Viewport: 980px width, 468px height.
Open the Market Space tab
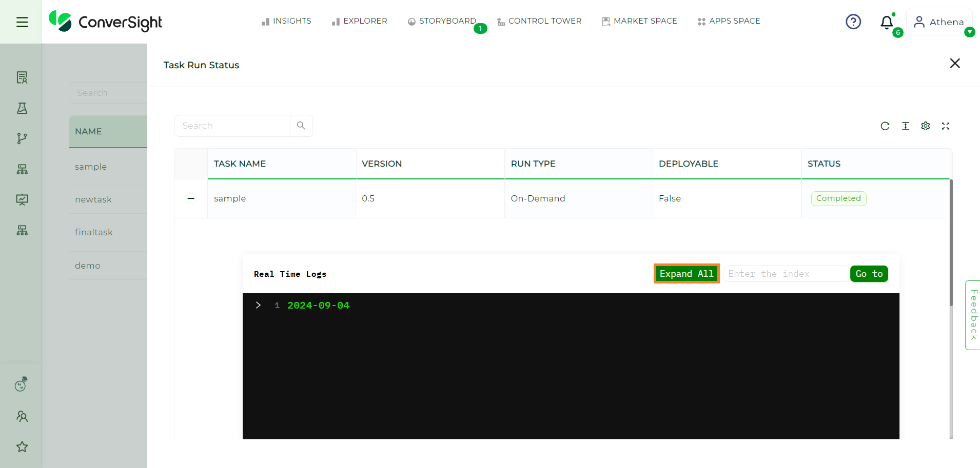639,21
